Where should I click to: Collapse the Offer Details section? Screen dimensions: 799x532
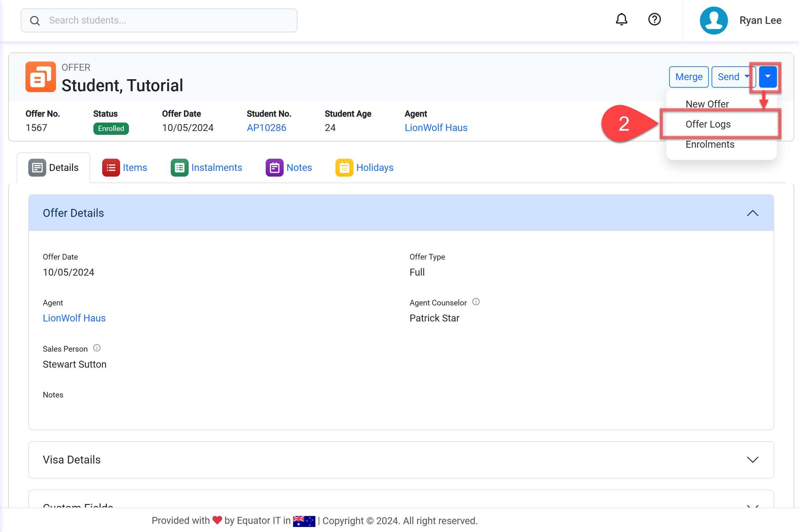(752, 213)
